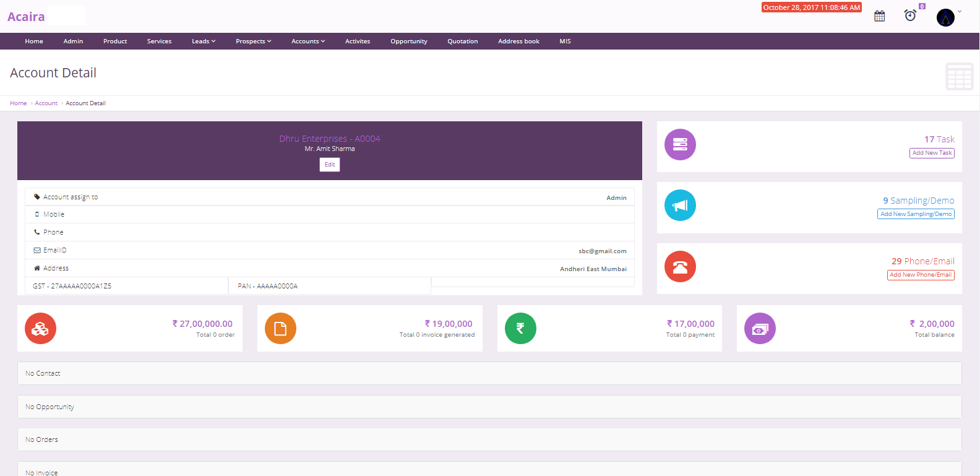Click the table grid icon beside Account Detail

click(x=959, y=76)
